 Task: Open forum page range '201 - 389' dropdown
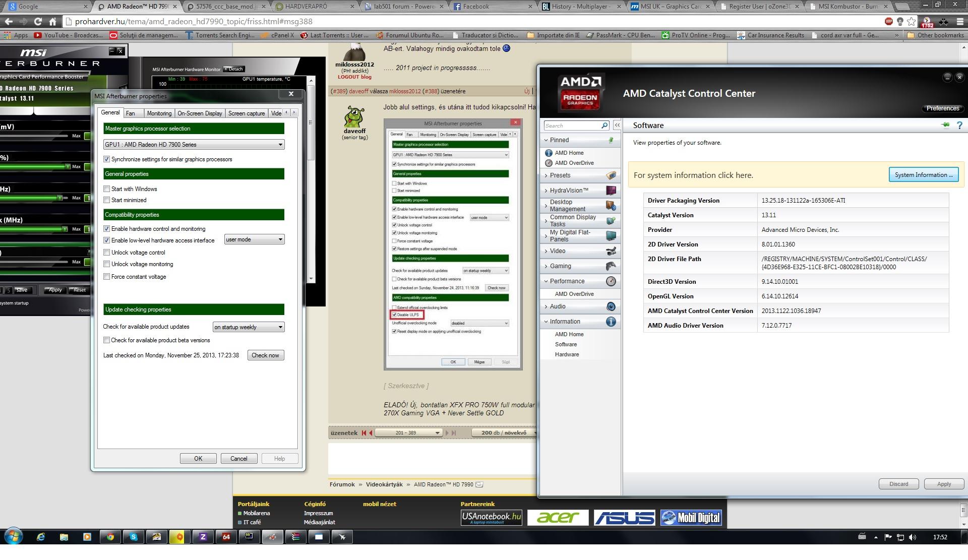click(x=408, y=433)
